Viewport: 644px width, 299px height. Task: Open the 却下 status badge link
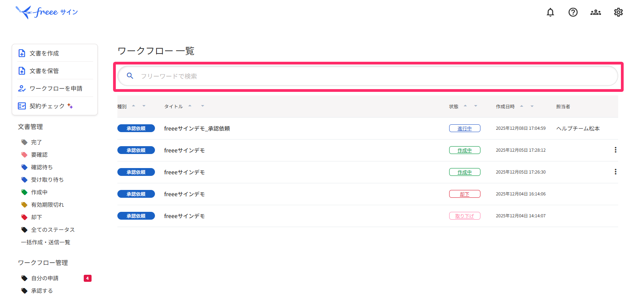pyautogui.click(x=464, y=194)
